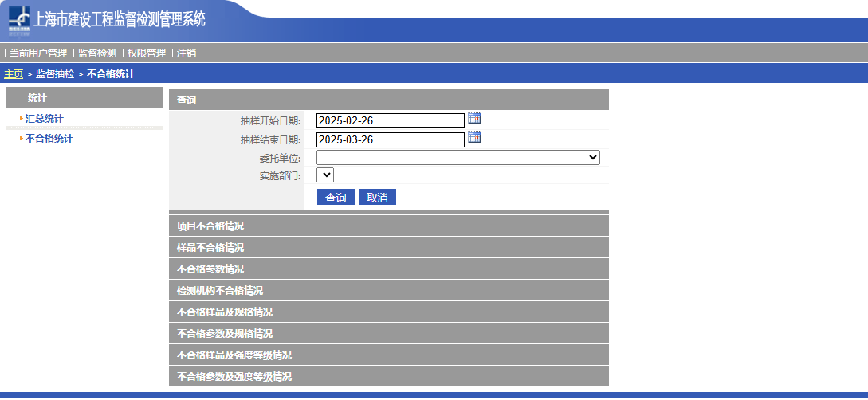Screen dimensions: 868x400
Task: Open the 实施部门 dropdown
Action: (325, 175)
